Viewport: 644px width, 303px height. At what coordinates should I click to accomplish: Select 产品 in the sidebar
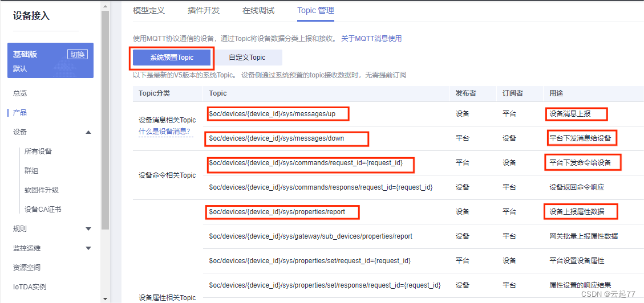20,112
